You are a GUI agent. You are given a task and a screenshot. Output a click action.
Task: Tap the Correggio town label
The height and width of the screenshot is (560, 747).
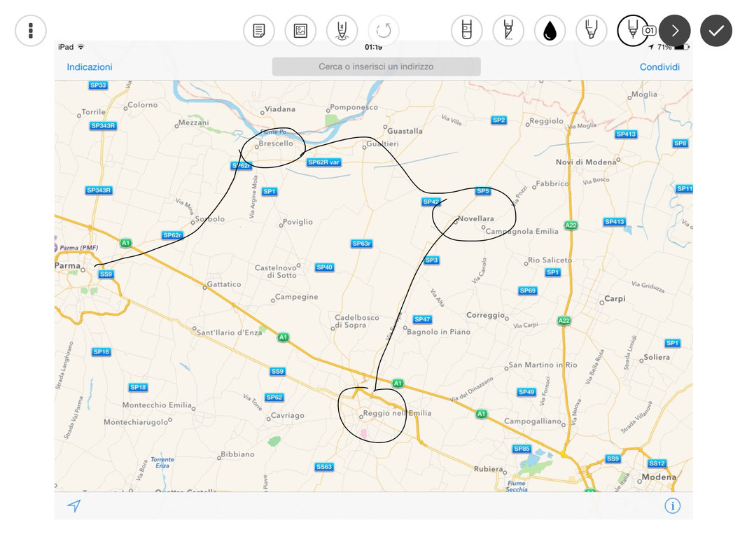pos(485,315)
